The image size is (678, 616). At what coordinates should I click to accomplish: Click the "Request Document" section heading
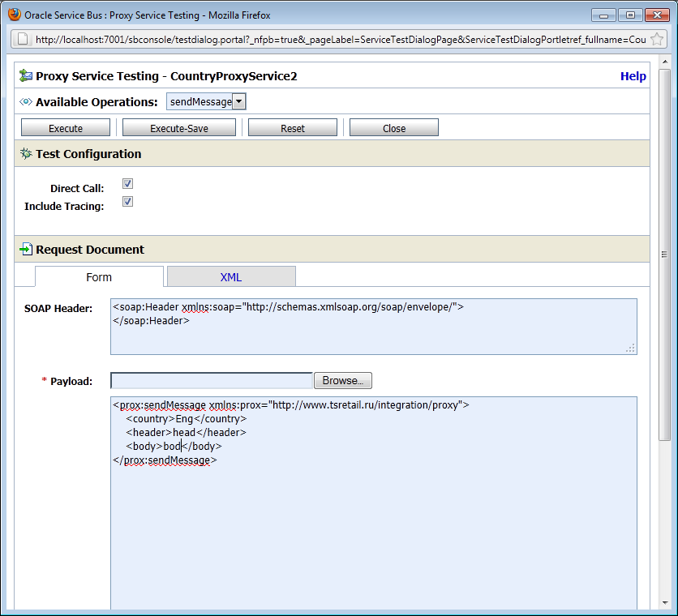[x=90, y=250]
